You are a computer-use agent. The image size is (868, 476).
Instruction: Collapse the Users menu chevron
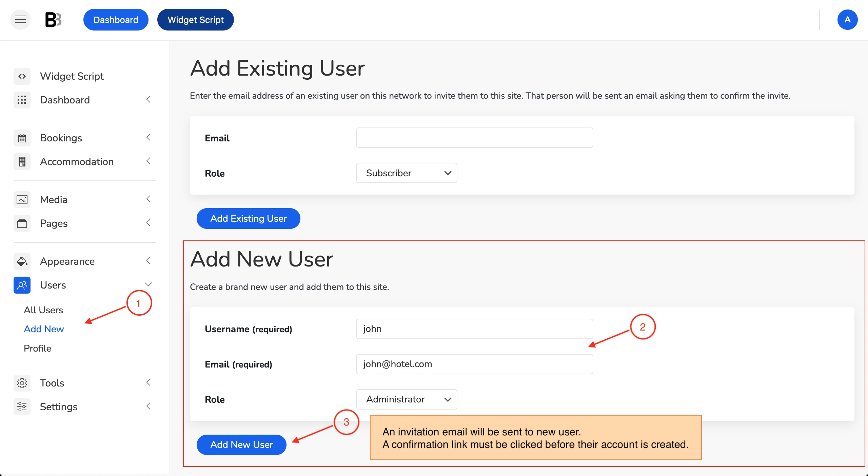pyautogui.click(x=148, y=284)
